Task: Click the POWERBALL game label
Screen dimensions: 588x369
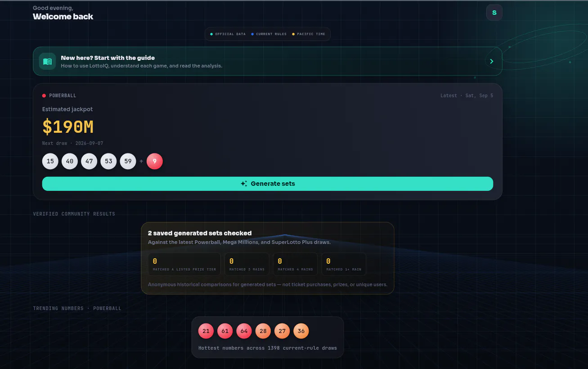Action: click(x=63, y=95)
